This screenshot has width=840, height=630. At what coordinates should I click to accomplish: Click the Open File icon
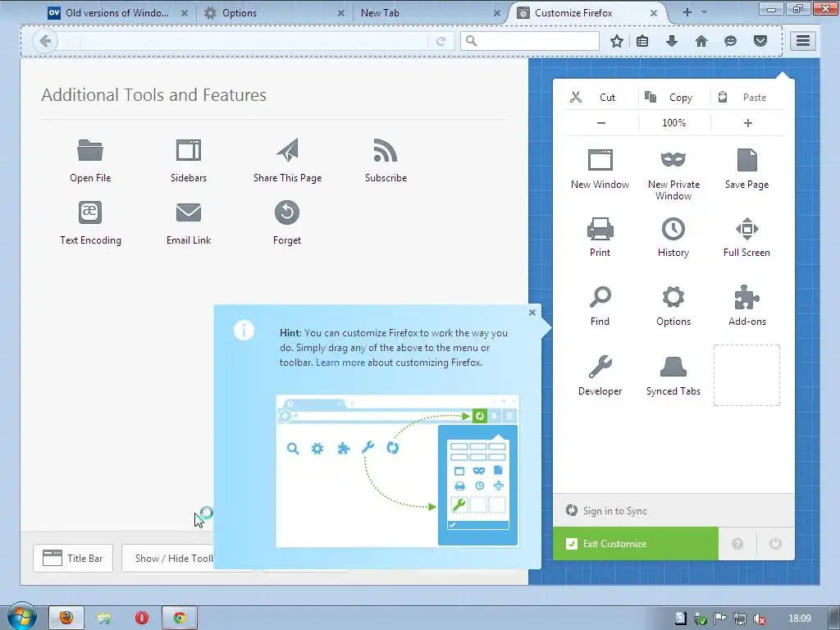tap(90, 150)
